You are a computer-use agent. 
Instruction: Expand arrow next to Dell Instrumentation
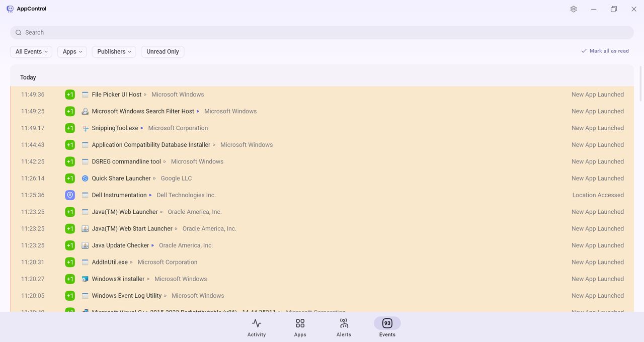(x=150, y=195)
